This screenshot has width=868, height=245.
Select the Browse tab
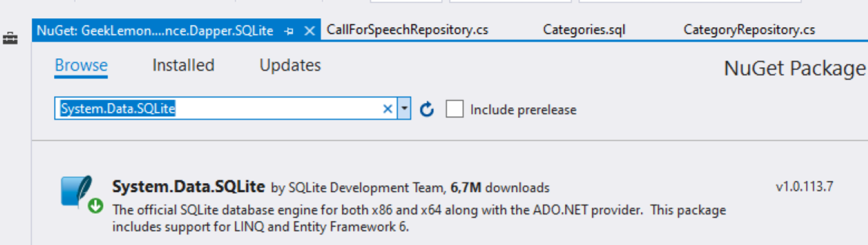[81, 65]
